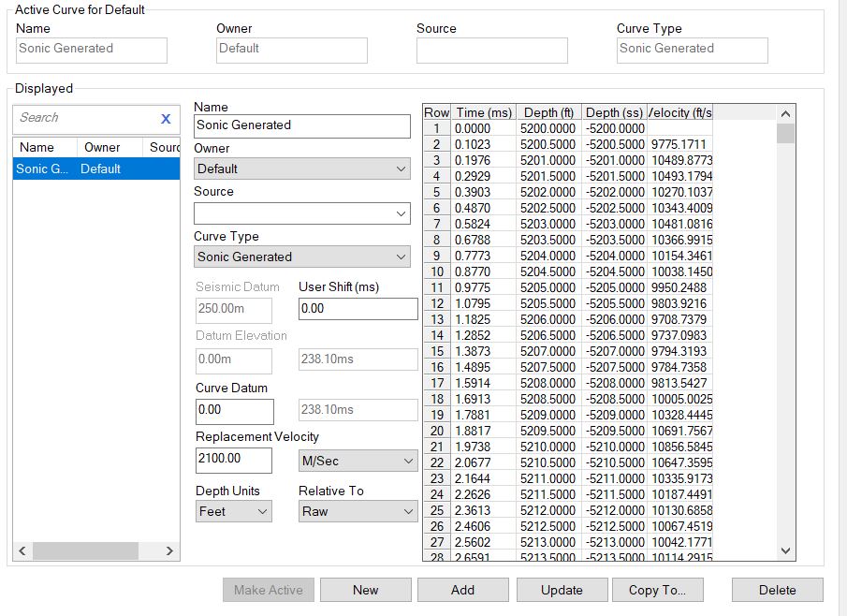
Task: Open the M/Sec velocity units dropdown
Action: point(358,461)
